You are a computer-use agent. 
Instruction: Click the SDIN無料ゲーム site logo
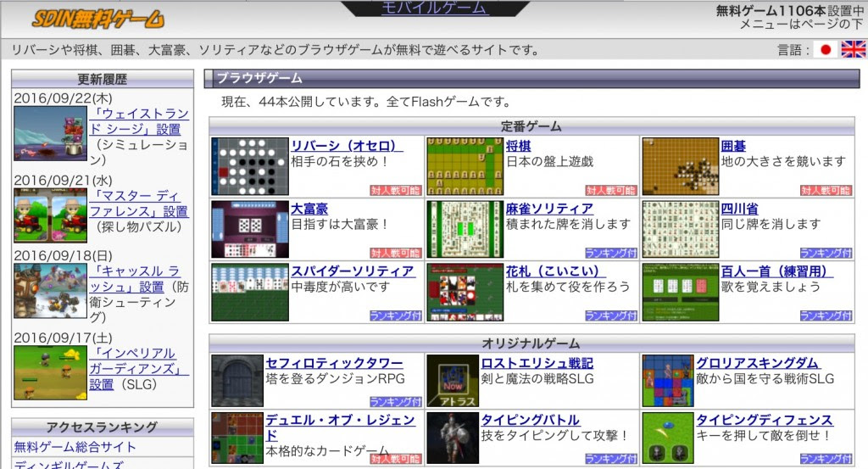98,20
